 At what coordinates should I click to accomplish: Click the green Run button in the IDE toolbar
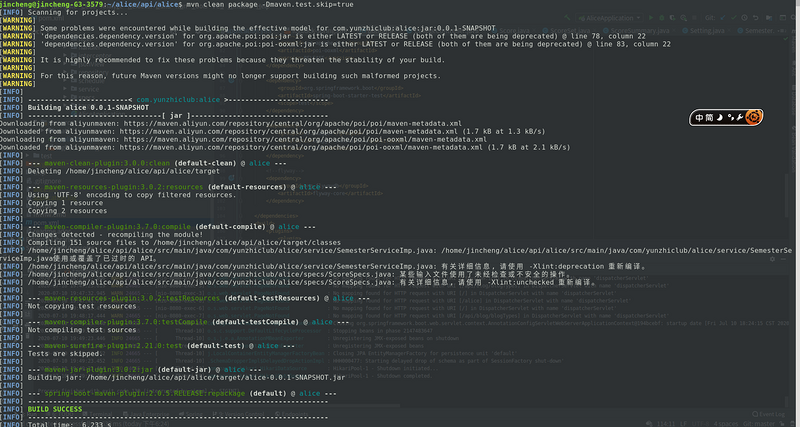click(651, 18)
